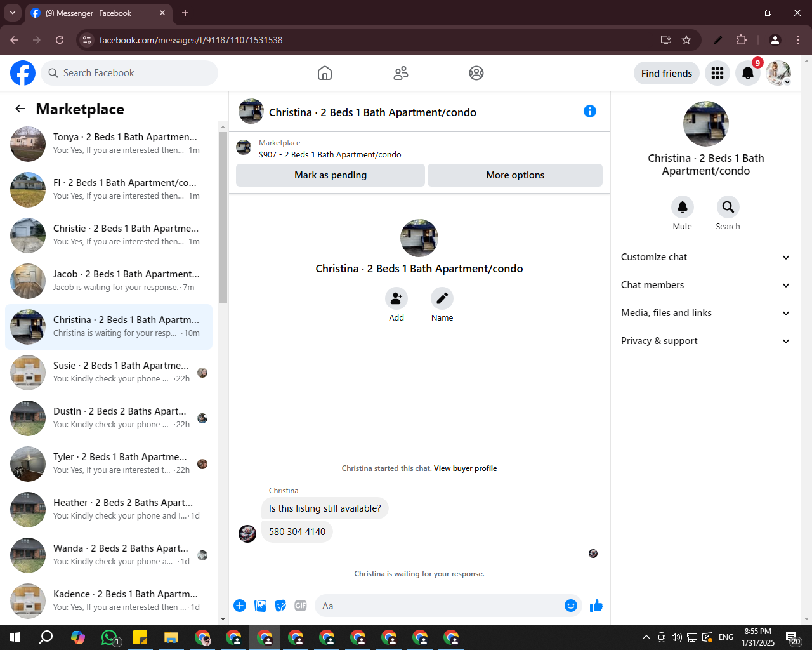
Task: Open a new browser tab
Action: point(185,13)
